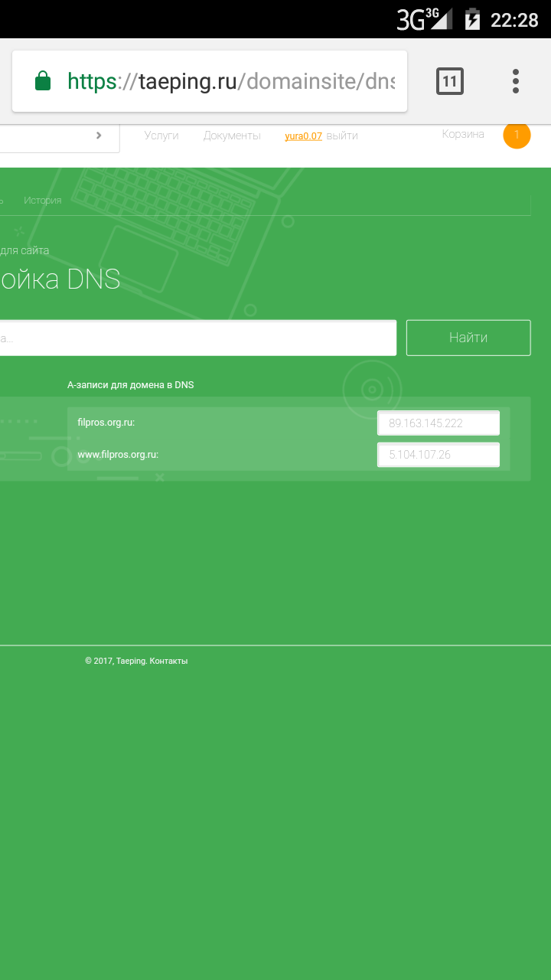Viewport: 551px width, 980px height.
Task: Edit the filpros.org.ru A-record IP field
Action: click(439, 423)
